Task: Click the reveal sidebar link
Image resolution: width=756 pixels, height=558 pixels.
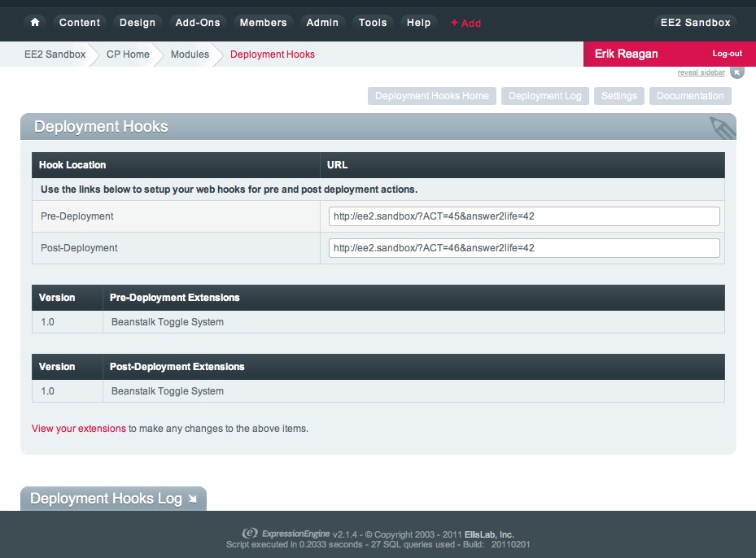Action: pos(701,72)
